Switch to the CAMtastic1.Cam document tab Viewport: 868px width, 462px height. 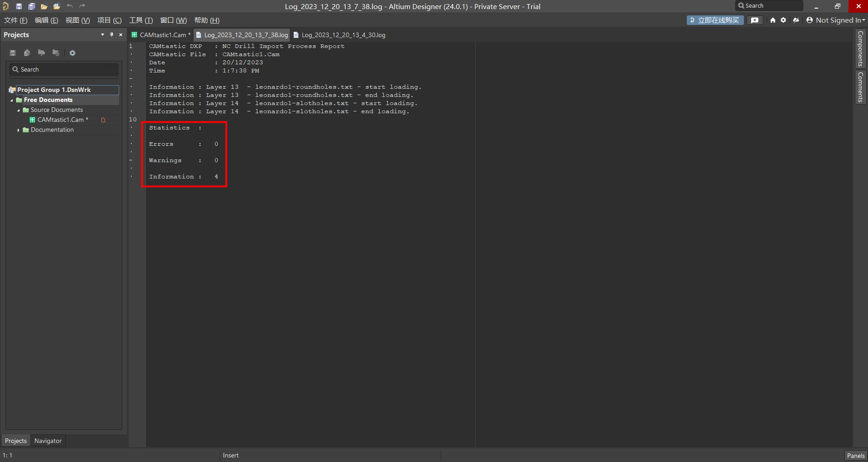[x=162, y=35]
